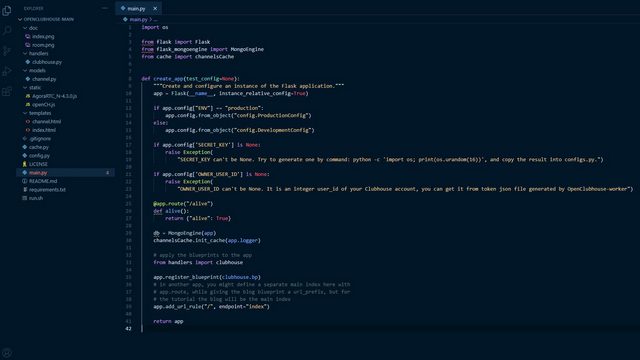Open the Explorer activity bar icon
The height and width of the screenshot is (360, 640).
point(7,11)
